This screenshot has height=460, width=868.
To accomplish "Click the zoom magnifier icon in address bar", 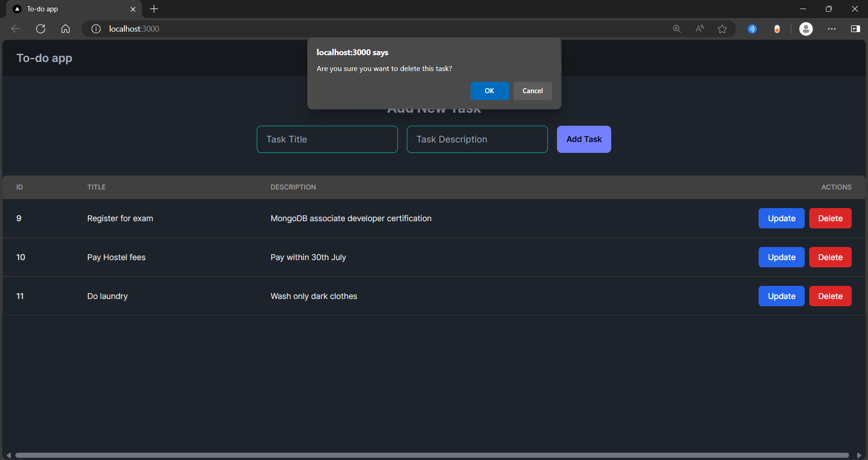I will 677,29.
